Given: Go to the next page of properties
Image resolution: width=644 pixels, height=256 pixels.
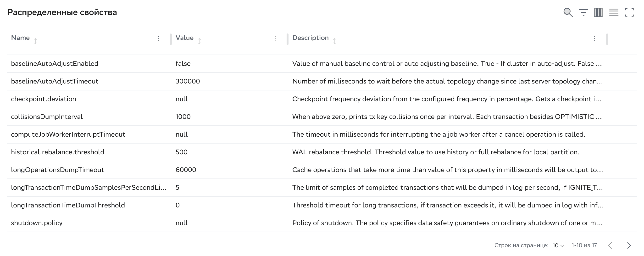Looking at the screenshot, I should pos(629,245).
